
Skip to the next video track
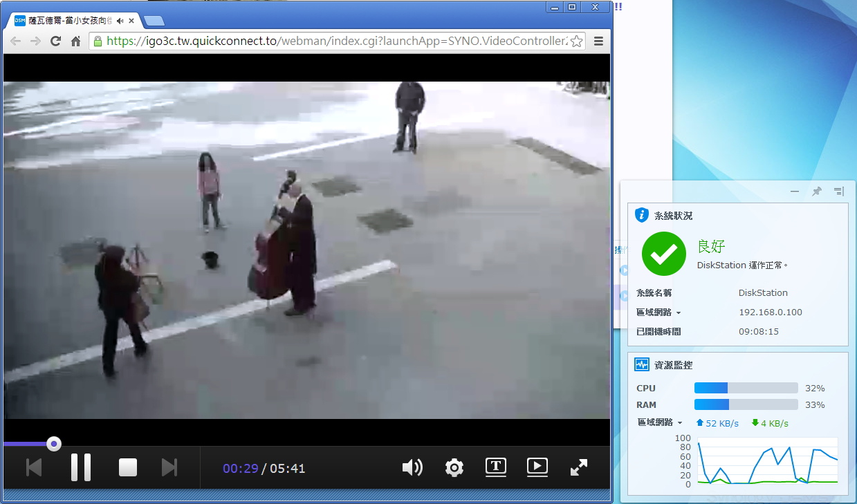coord(169,467)
